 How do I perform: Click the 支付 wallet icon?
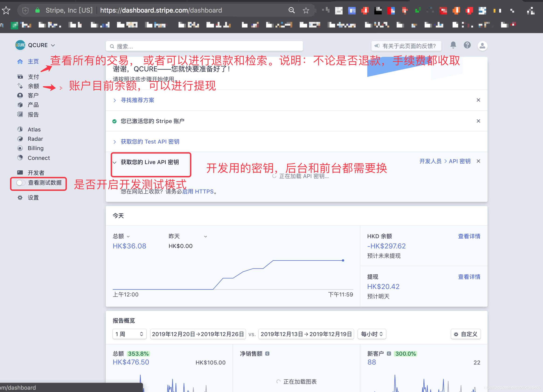20,77
